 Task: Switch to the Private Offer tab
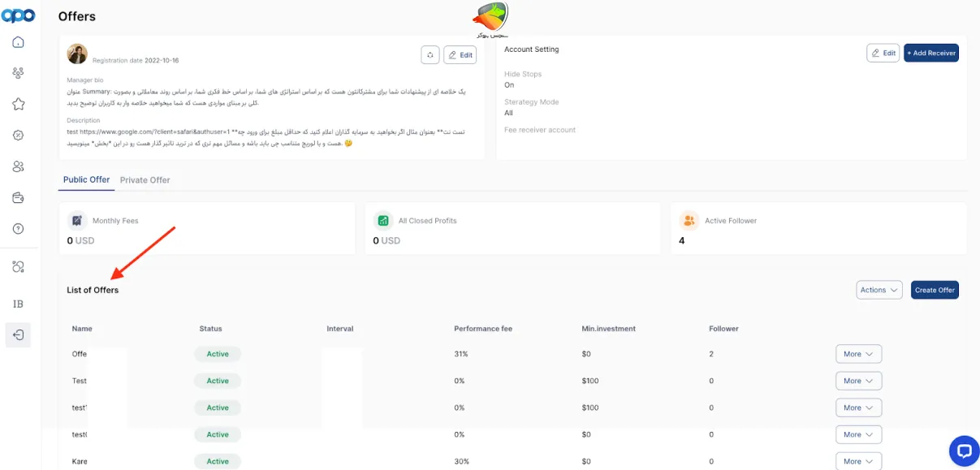(x=145, y=179)
